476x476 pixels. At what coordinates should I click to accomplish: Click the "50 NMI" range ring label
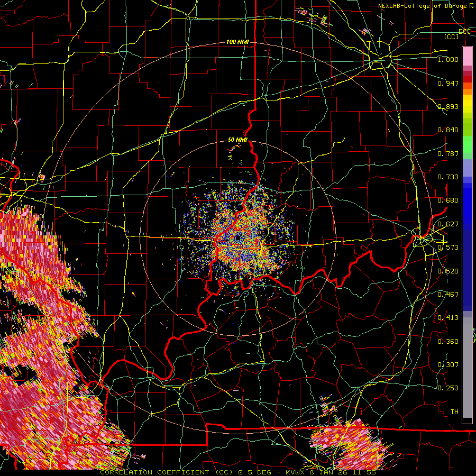tap(237, 140)
